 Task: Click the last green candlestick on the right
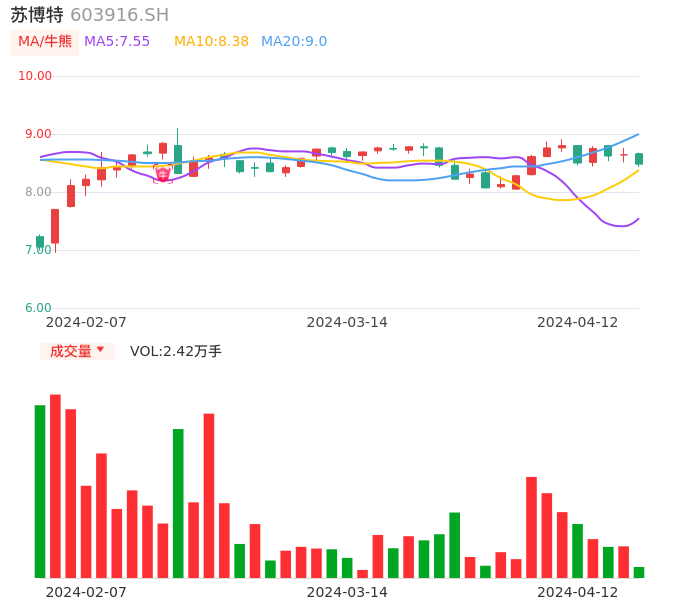[639, 159]
